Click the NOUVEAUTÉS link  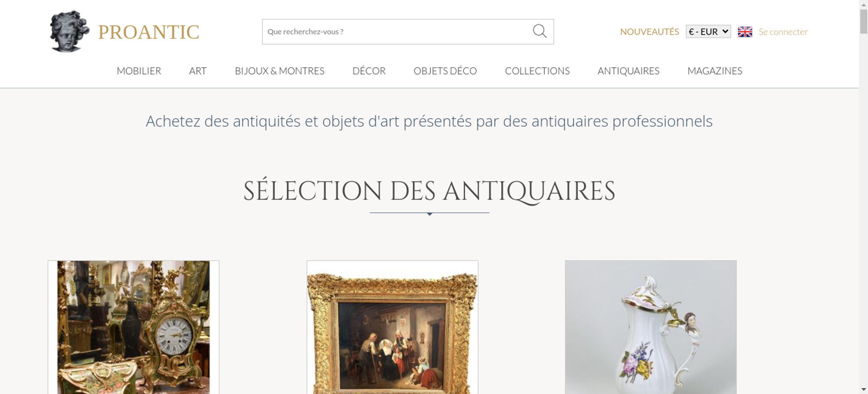(649, 32)
